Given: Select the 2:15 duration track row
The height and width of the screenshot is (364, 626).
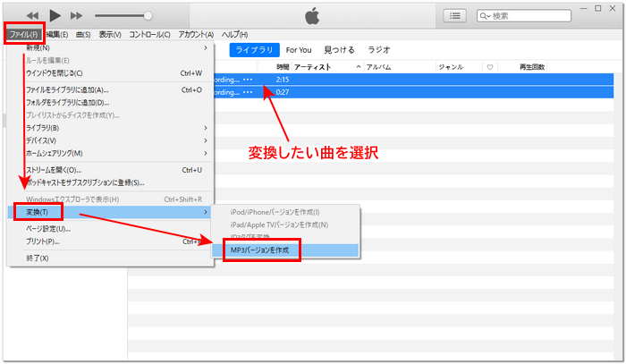Looking at the screenshot, I should [413, 80].
